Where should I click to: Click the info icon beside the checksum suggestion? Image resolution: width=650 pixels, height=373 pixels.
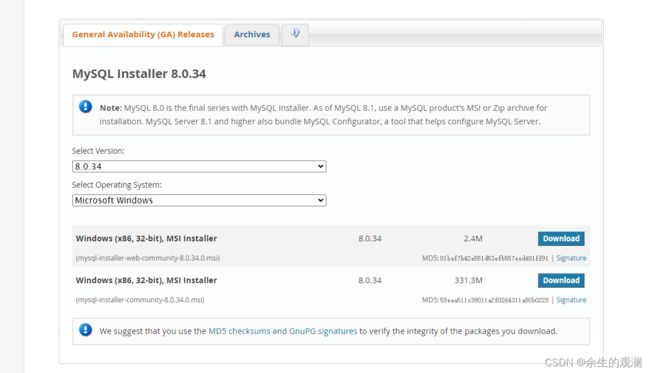tap(85, 330)
